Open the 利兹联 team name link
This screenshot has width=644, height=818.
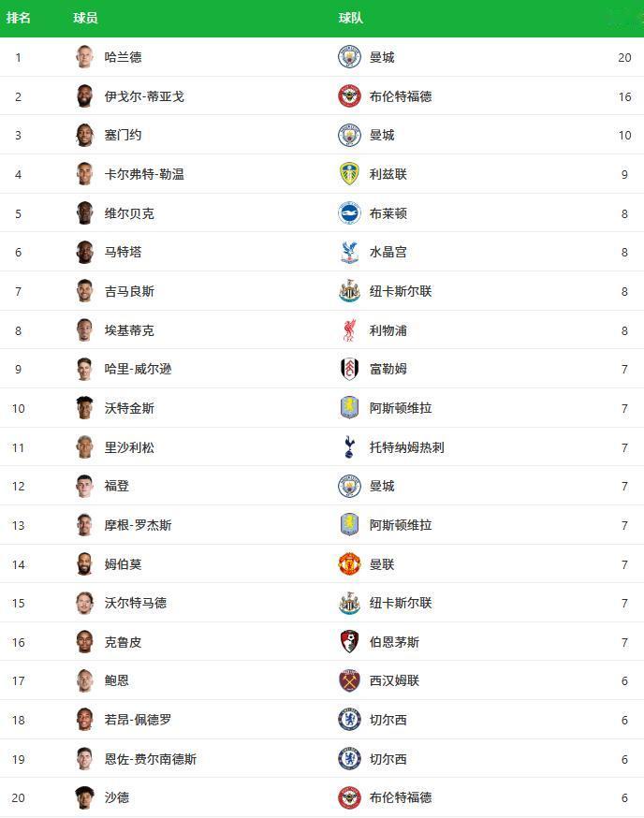[388, 174]
